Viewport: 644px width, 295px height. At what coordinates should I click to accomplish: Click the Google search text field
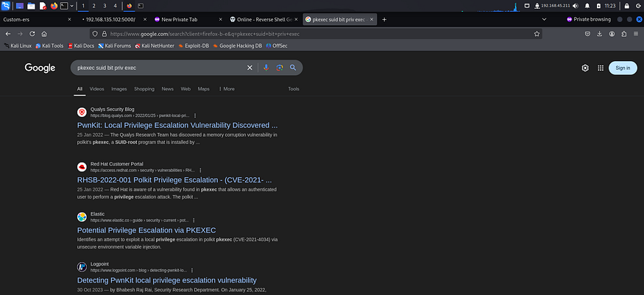coord(160,68)
